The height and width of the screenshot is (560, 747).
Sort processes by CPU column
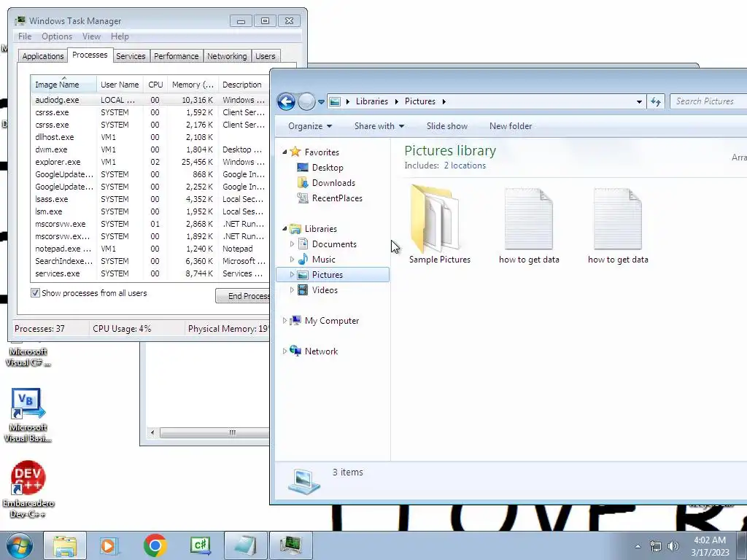155,85
